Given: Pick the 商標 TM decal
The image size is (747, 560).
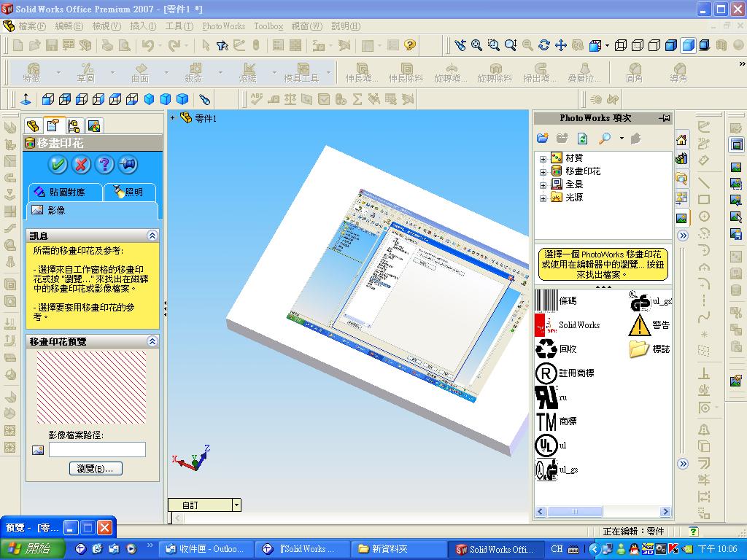Looking at the screenshot, I should (x=556, y=421).
